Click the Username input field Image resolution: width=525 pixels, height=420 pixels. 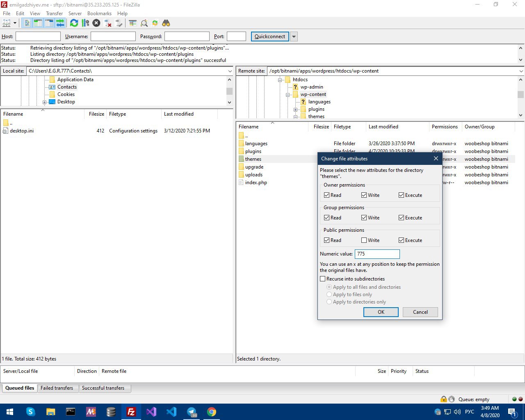[113, 37]
